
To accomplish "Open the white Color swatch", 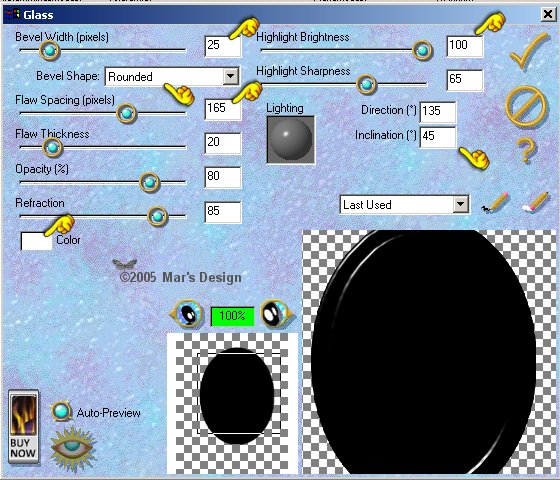I will 36,241.
